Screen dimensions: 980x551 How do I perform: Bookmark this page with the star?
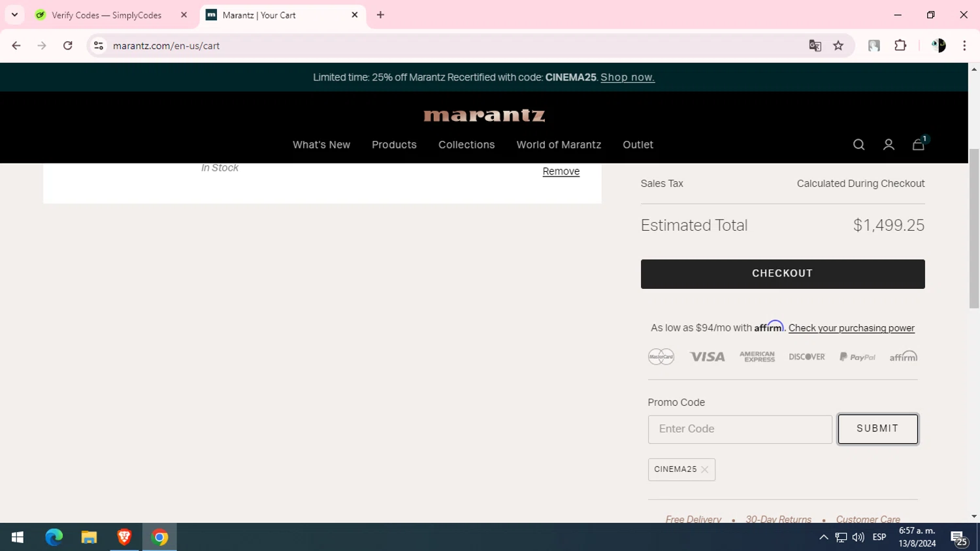838,46
